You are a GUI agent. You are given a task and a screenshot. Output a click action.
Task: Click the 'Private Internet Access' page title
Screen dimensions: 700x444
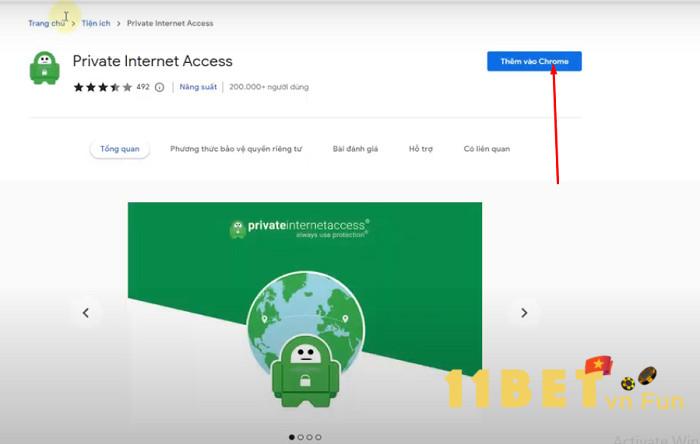tap(153, 61)
